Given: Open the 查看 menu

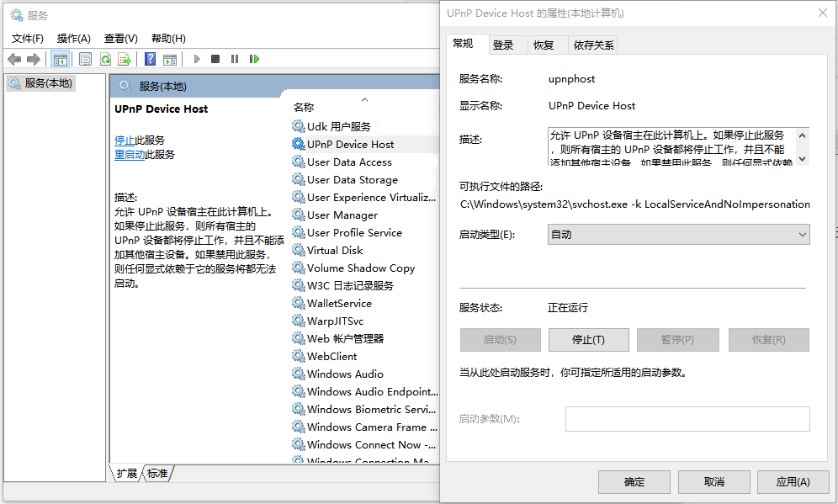Looking at the screenshot, I should 119,38.
